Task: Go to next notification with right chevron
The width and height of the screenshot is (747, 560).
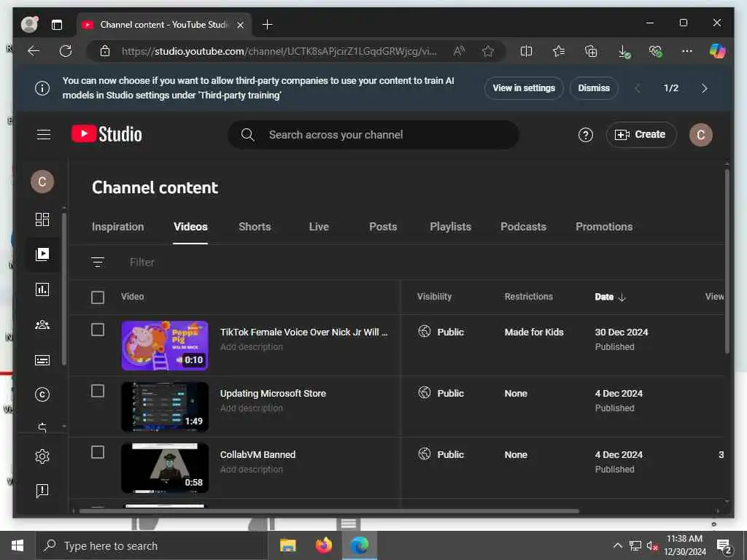Action: click(x=704, y=88)
